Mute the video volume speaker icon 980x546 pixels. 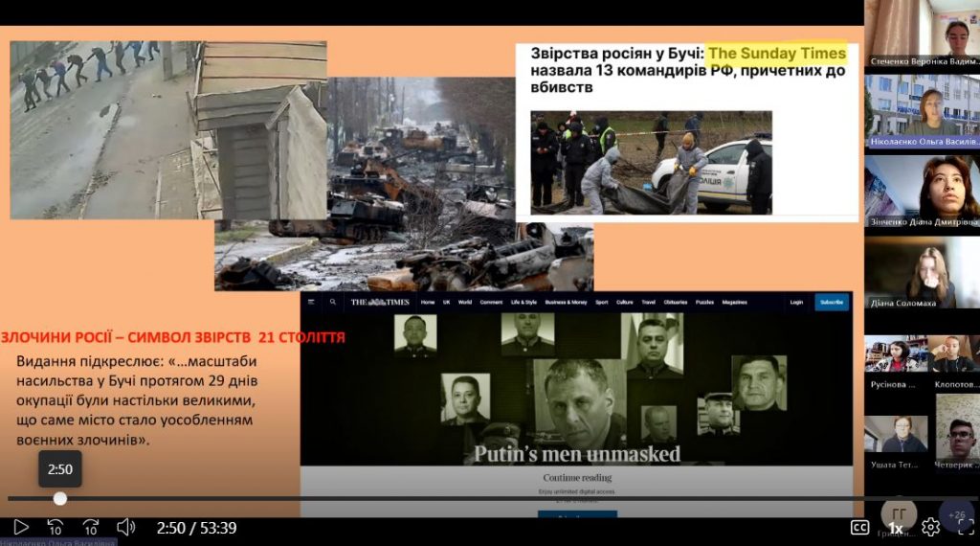(x=126, y=527)
